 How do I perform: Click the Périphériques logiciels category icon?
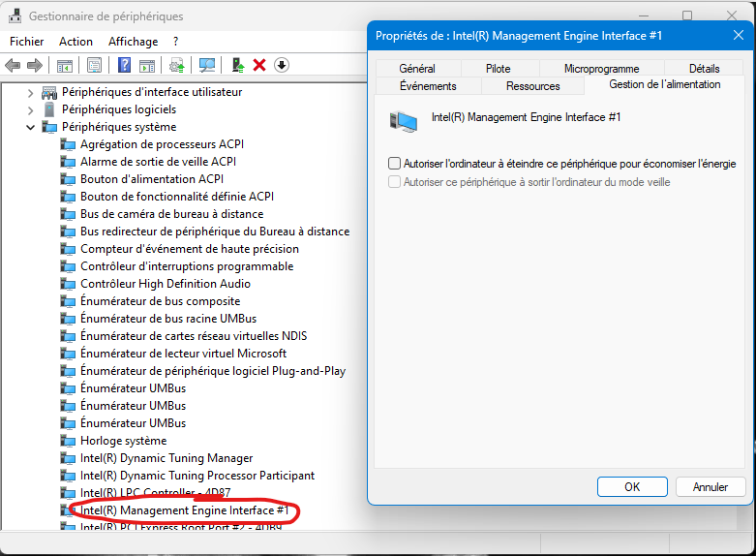point(49,109)
